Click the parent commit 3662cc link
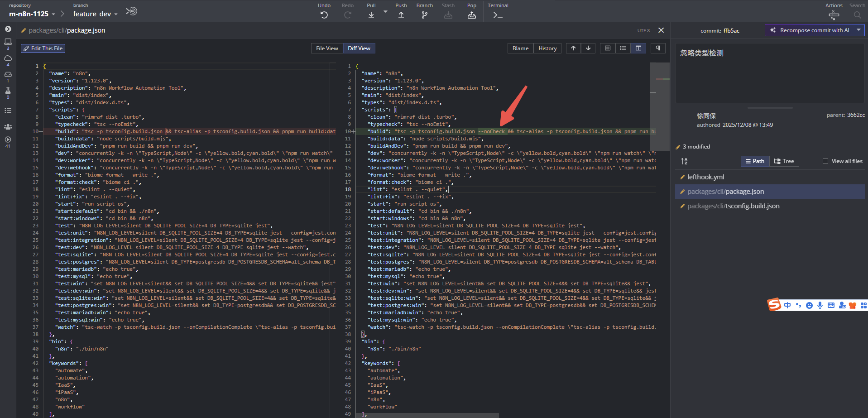 tap(856, 115)
